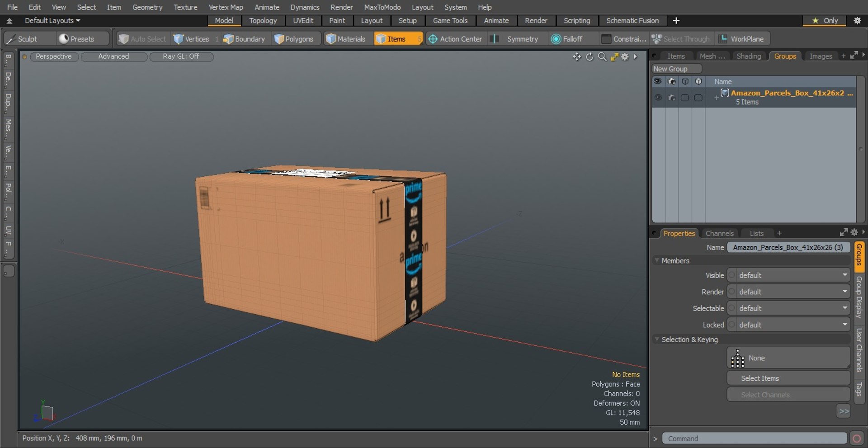Collapse the Members section

657,260
